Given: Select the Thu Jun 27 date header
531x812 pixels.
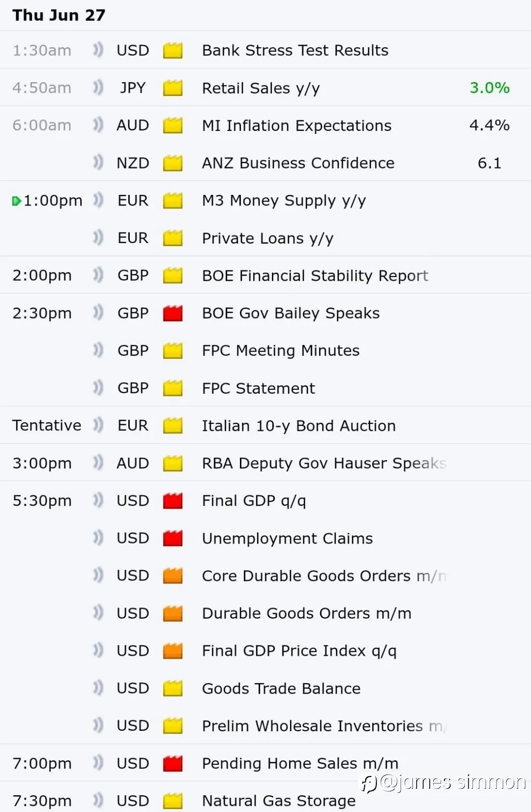Looking at the screenshot, I should coord(59,15).
